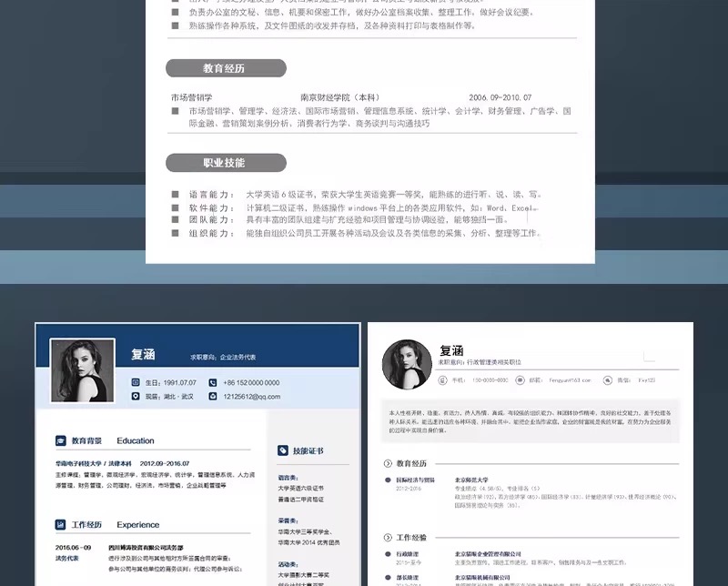Click the name 复涵 in blue header

click(x=144, y=355)
